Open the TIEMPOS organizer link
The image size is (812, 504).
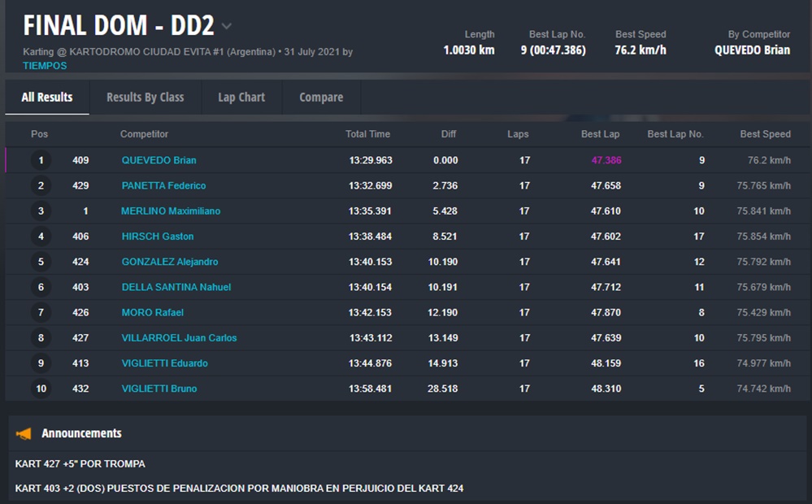click(x=45, y=66)
